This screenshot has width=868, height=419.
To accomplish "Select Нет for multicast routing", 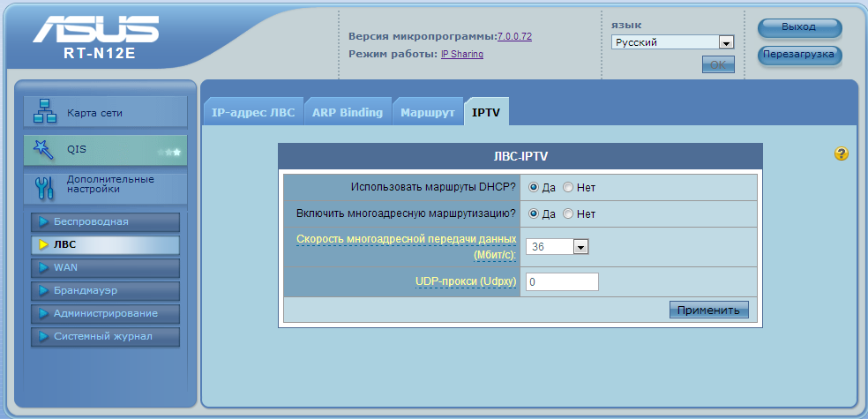I will (568, 213).
